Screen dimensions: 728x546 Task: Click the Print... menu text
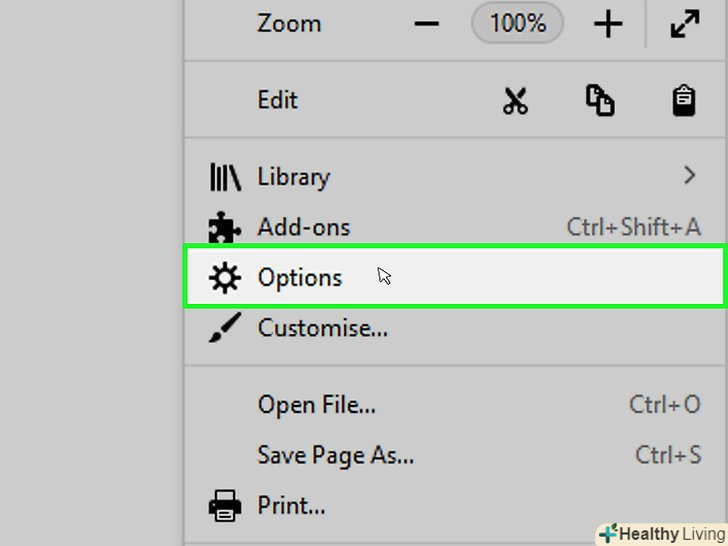(x=292, y=505)
